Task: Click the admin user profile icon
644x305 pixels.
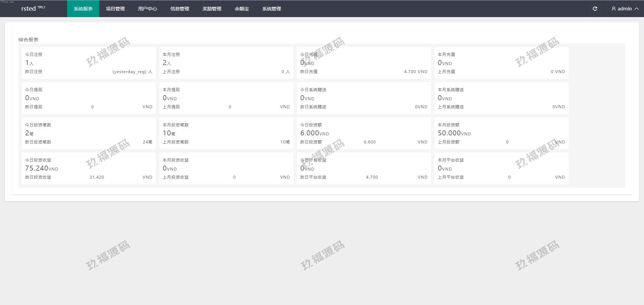Action: (613, 9)
